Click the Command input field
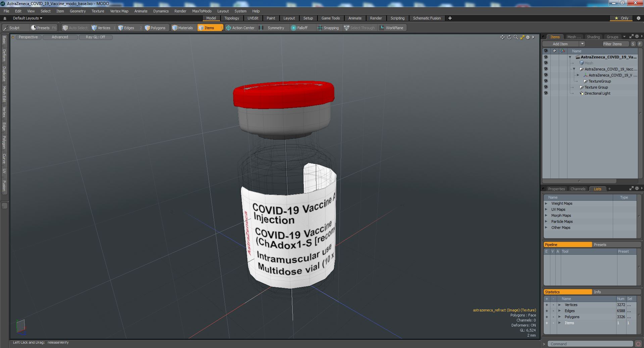 click(x=591, y=344)
